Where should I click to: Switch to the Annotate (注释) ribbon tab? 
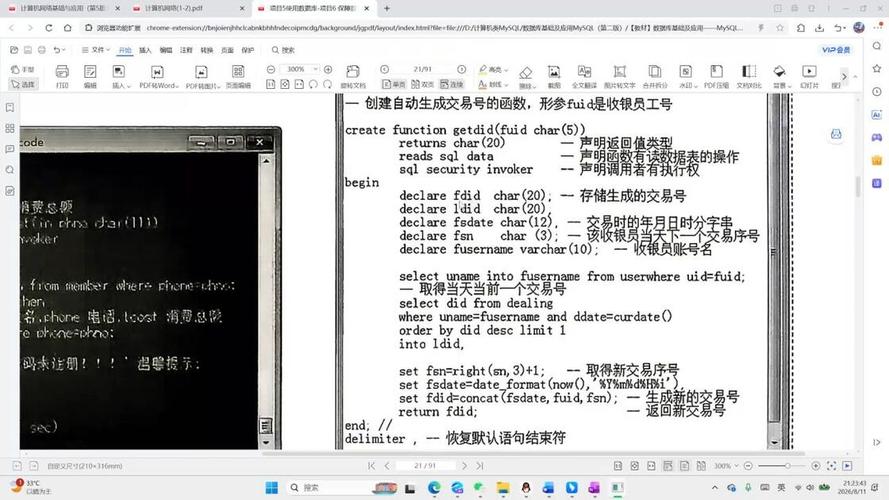point(186,50)
